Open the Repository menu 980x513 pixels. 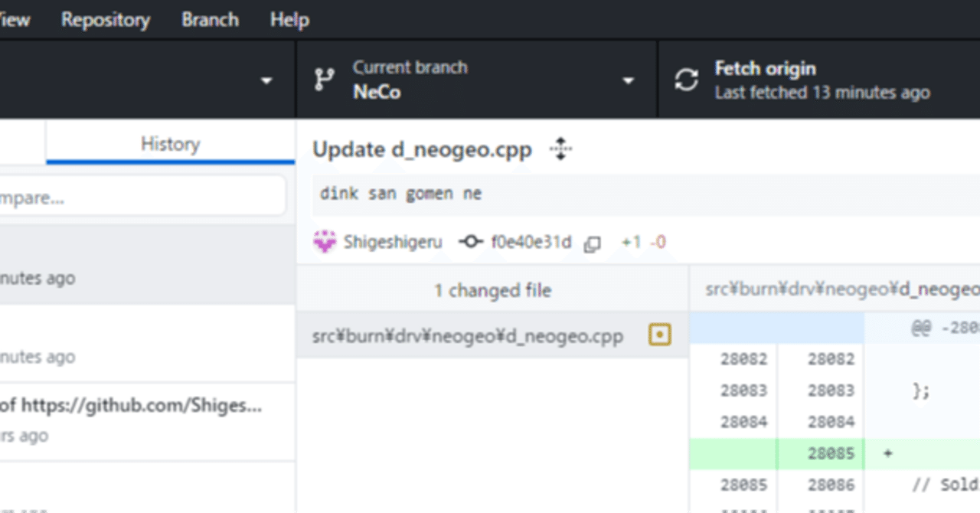coord(105,20)
